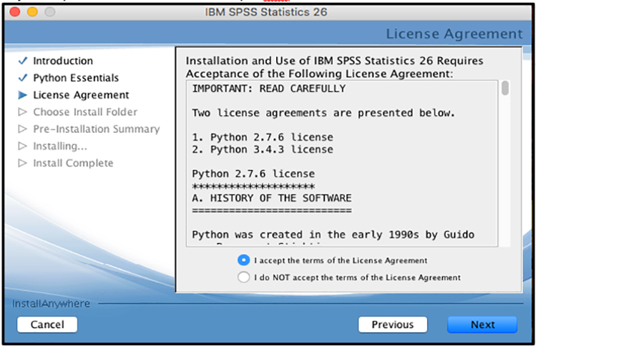
Task: Click the Installing... step label
Action: tap(60, 146)
